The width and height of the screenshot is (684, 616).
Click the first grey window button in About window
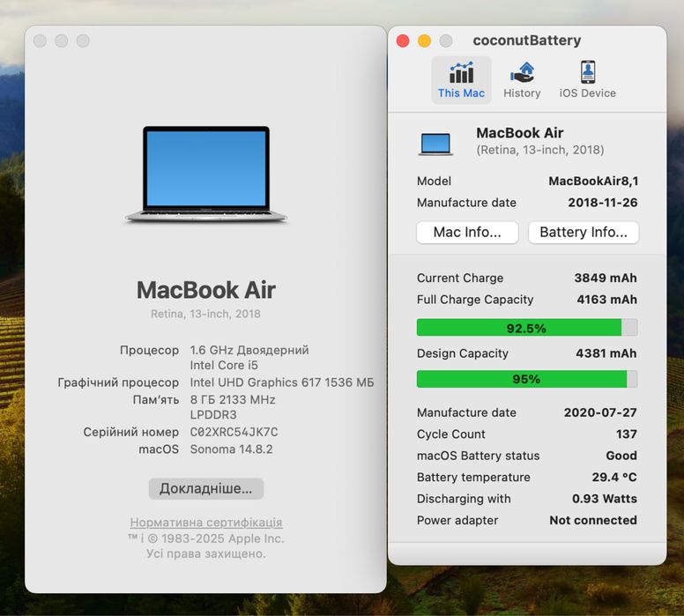coord(40,41)
